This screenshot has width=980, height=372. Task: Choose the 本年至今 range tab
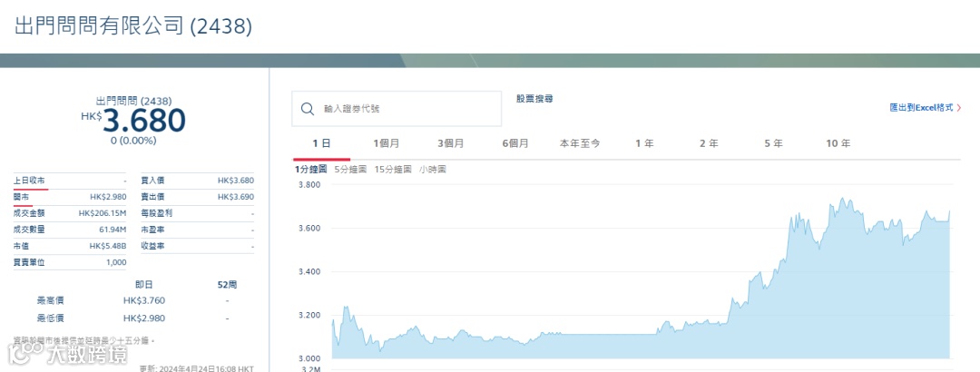click(x=580, y=143)
